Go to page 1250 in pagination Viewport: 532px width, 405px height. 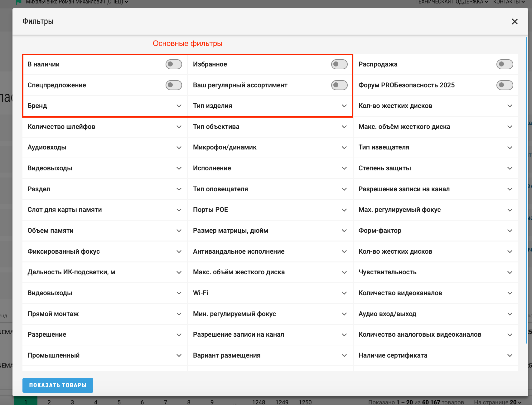[305, 402]
